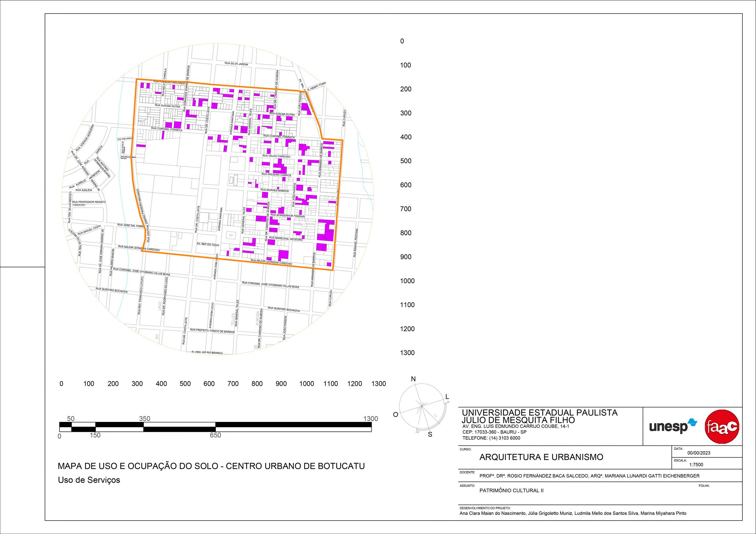The image size is (756, 534).
Task: Click the 350 label on scale bar
Action: (x=144, y=419)
